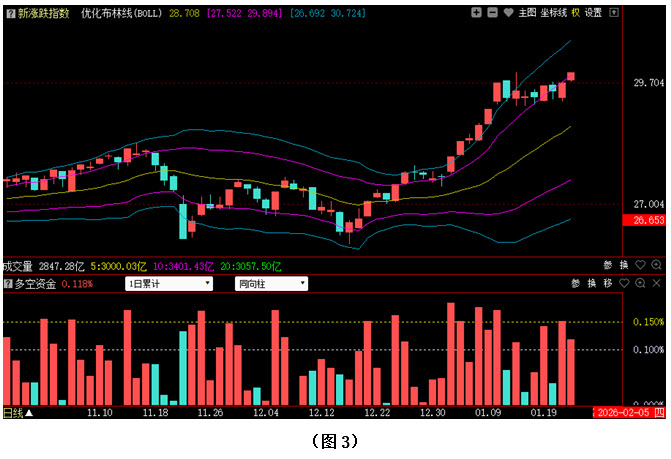
Task: Click the heart icon in 成交量 panel row
Action: tap(639, 266)
